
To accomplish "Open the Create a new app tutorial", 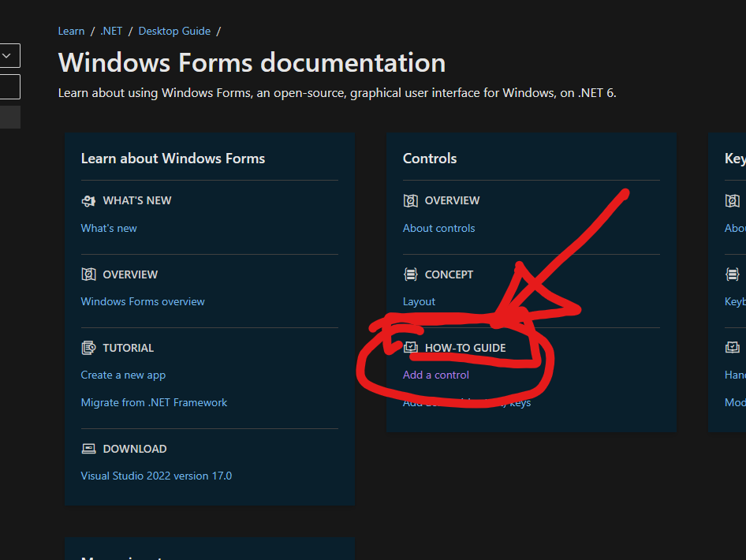I will pyautogui.click(x=123, y=375).
